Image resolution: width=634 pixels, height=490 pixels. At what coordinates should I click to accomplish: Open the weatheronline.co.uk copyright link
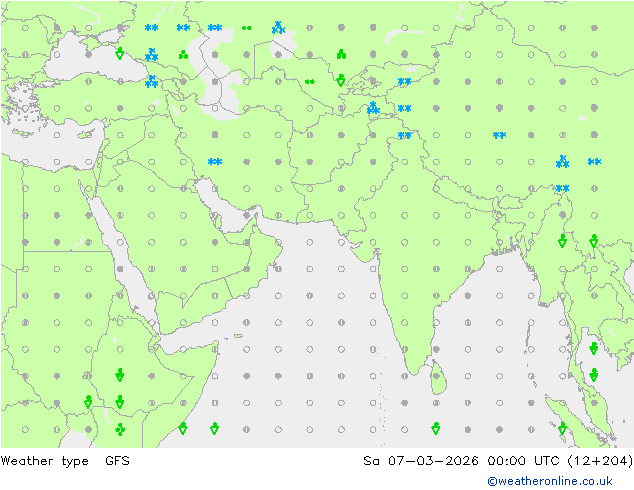click(x=550, y=481)
